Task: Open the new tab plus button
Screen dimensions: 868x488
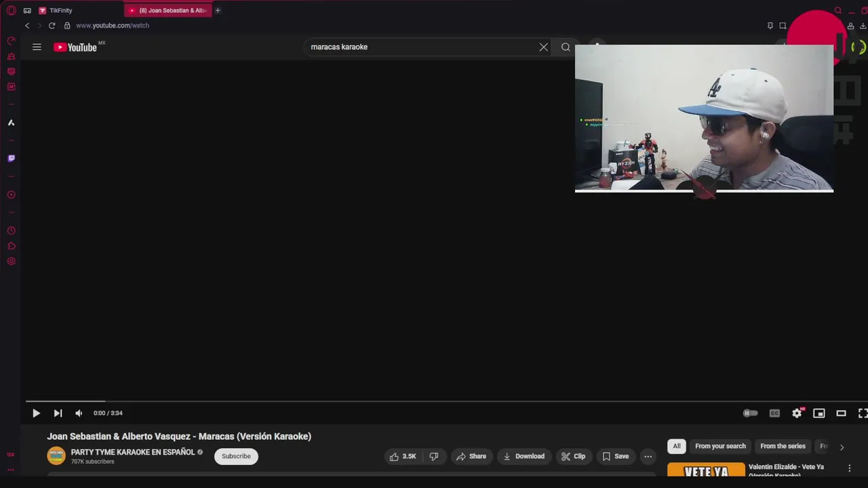Action: pyautogui.click(x=218, y=10)
